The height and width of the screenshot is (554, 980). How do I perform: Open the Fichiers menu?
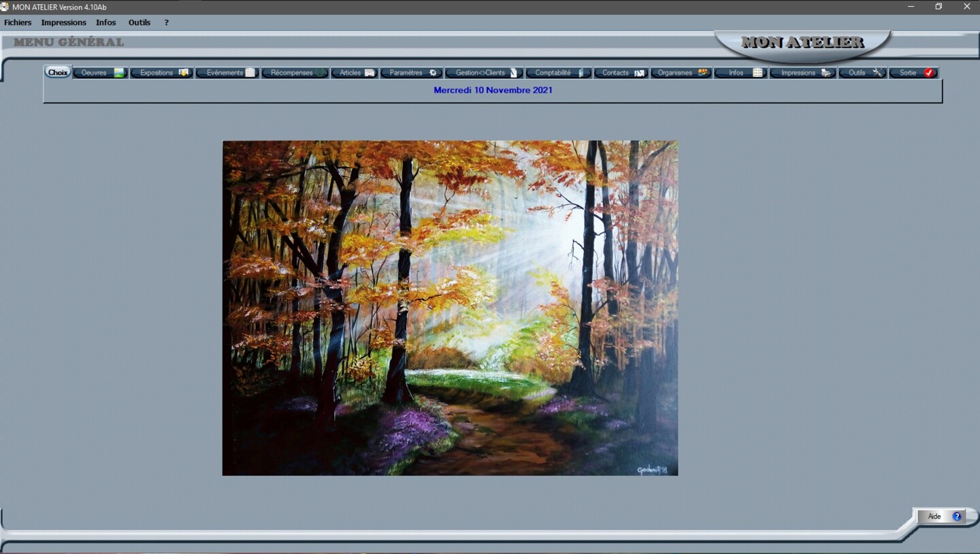click(x=18, y=22)
